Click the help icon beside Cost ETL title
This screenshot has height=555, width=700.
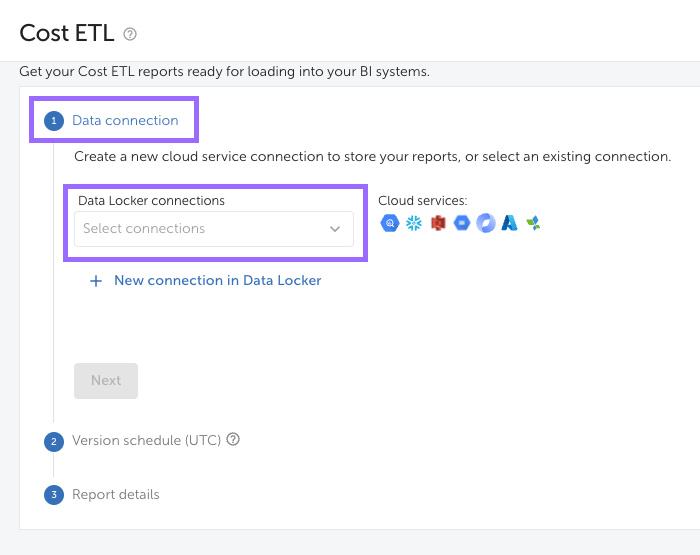[x=130, y=34]
